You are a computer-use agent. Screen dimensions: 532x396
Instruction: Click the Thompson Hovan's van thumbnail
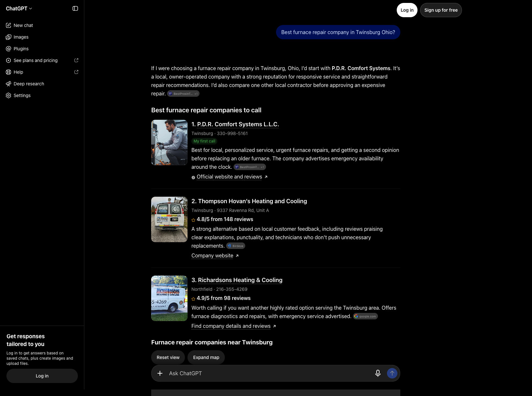[169, 219]
